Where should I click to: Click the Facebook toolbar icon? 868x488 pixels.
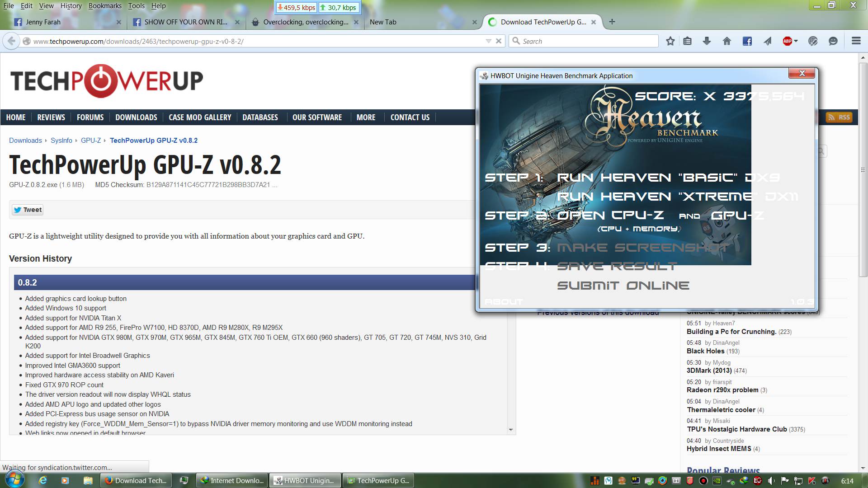click(x=747, y=41)
